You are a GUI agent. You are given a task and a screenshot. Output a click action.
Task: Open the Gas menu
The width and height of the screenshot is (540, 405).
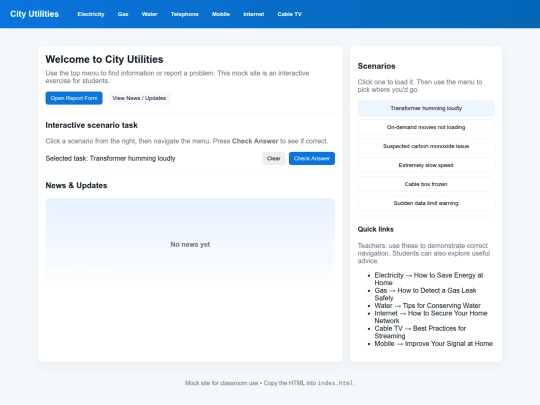coord(123,14)
